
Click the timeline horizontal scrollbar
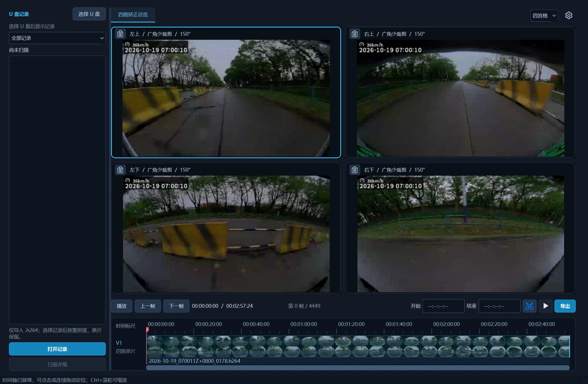coord(358,368)
